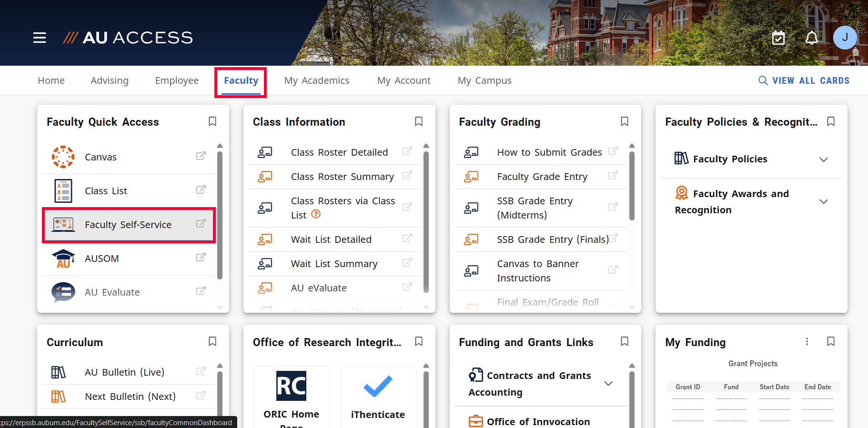The image size is (868, 428).
Task: Toggle bookmark on Class Information card
Action: 419,122
